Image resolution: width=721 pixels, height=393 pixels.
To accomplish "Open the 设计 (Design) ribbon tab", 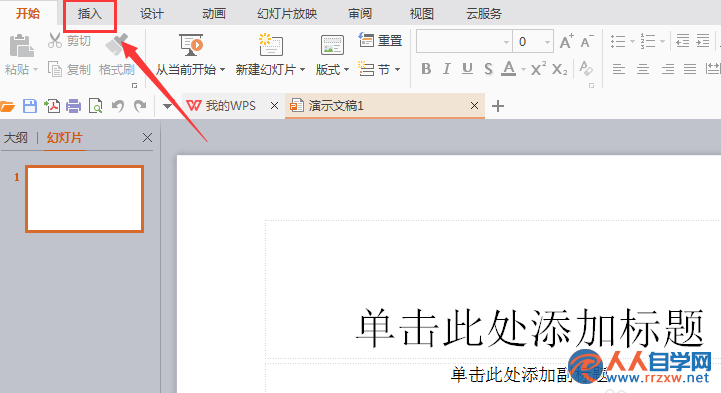I will tap(152, 14).
